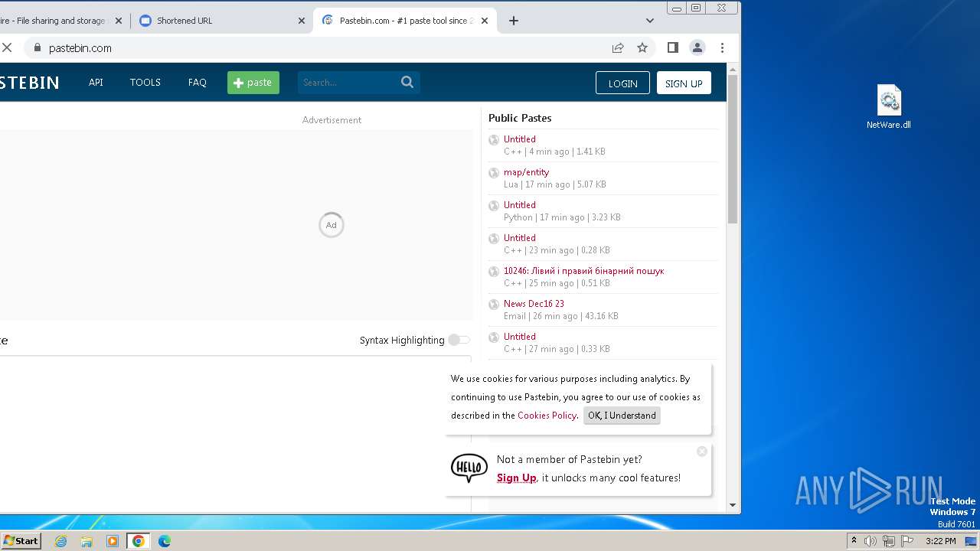The height and width of the screenshot is (551, 980).
Task: Click the Action Center flag icon
Action: click(907, 541)
